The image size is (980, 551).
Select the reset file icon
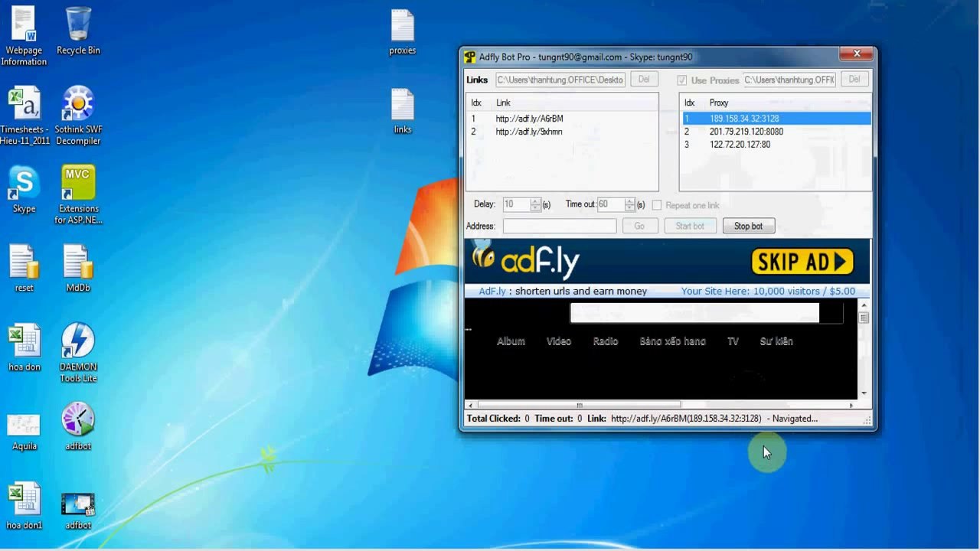(24, 268)
